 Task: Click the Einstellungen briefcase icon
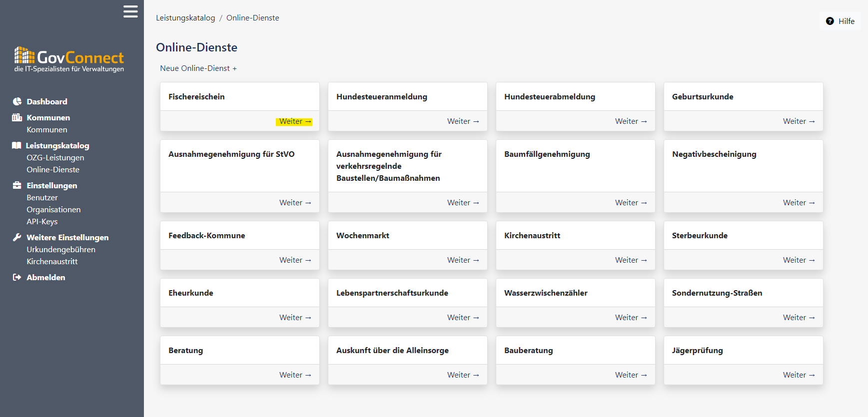pyautogui.click(x=17, y=185)
